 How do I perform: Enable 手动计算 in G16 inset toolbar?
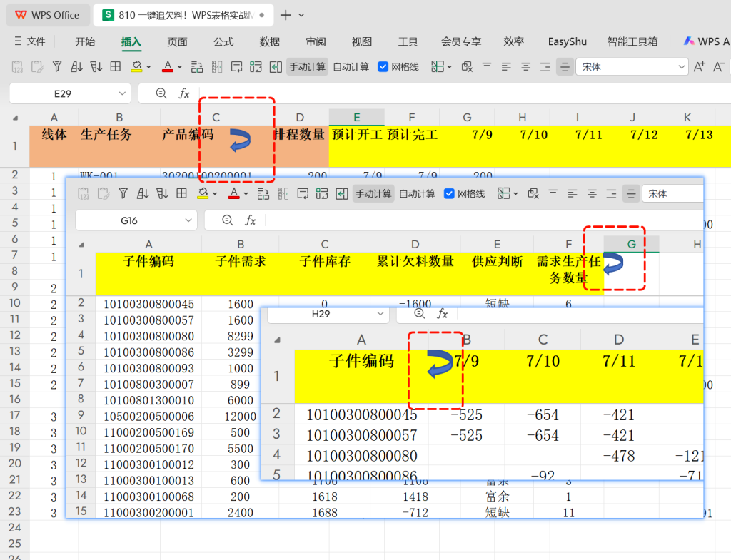click(x=373, y=193)
